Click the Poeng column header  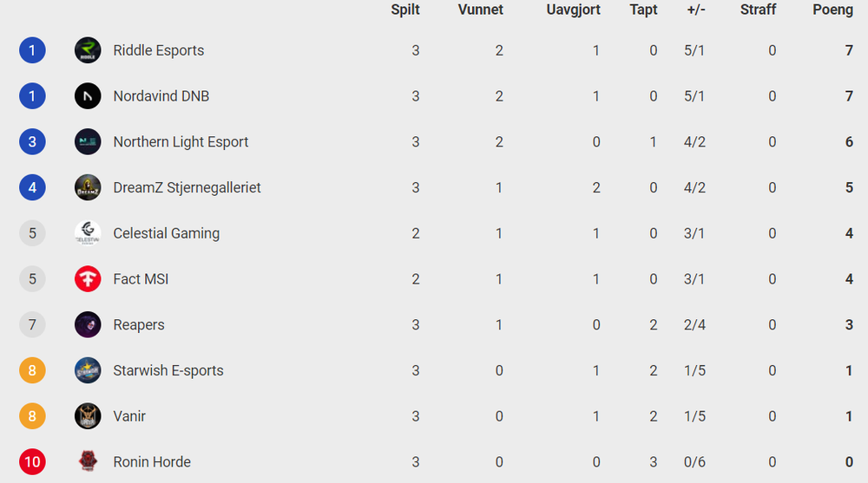[x=832, y=10]
